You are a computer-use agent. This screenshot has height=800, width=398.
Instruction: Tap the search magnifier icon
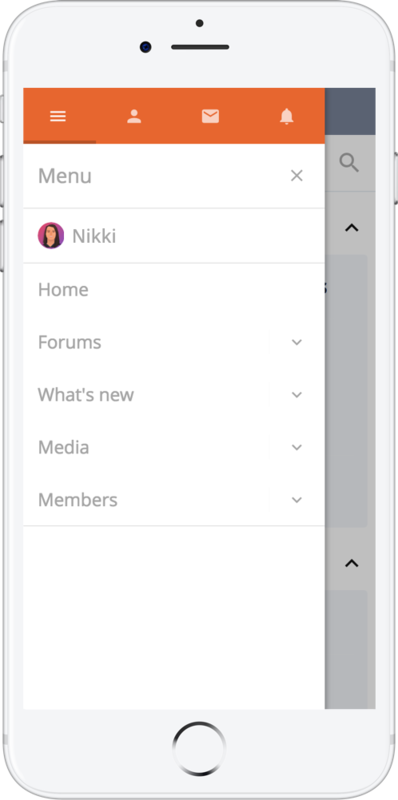click(x=350, y=163)
